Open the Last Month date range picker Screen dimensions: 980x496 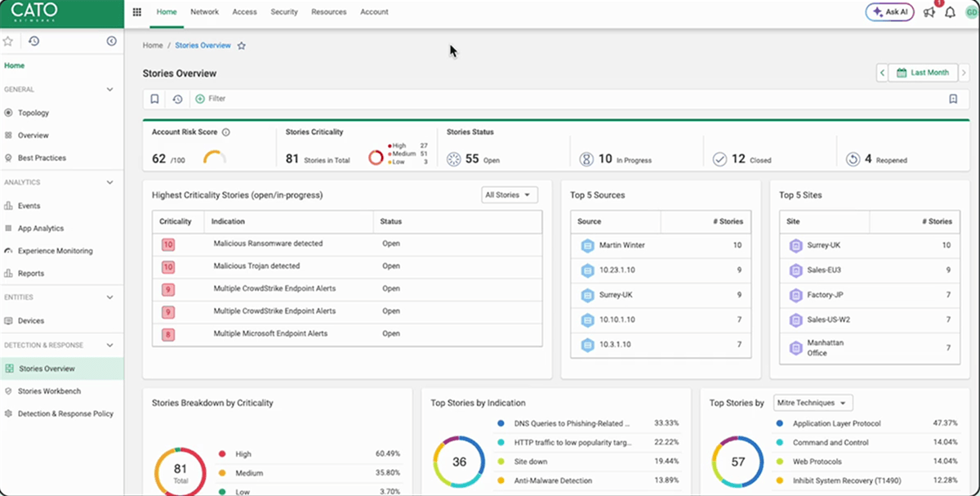[x=923, y=73]
